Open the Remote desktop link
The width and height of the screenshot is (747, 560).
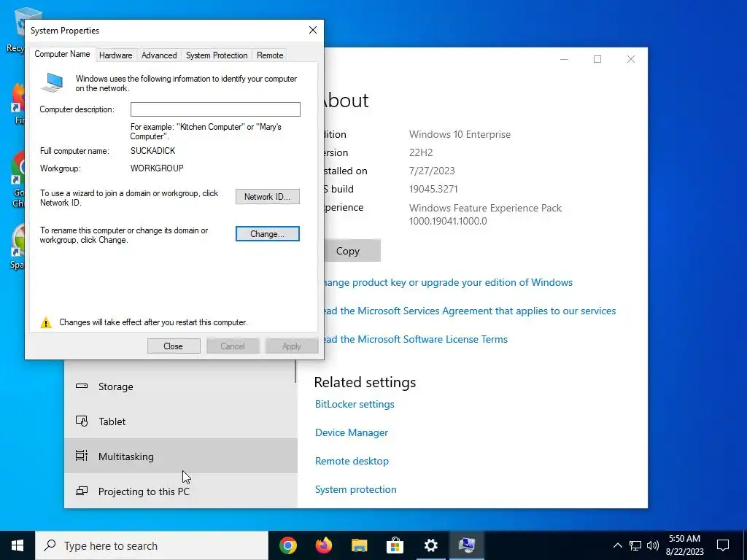[352, 461]
